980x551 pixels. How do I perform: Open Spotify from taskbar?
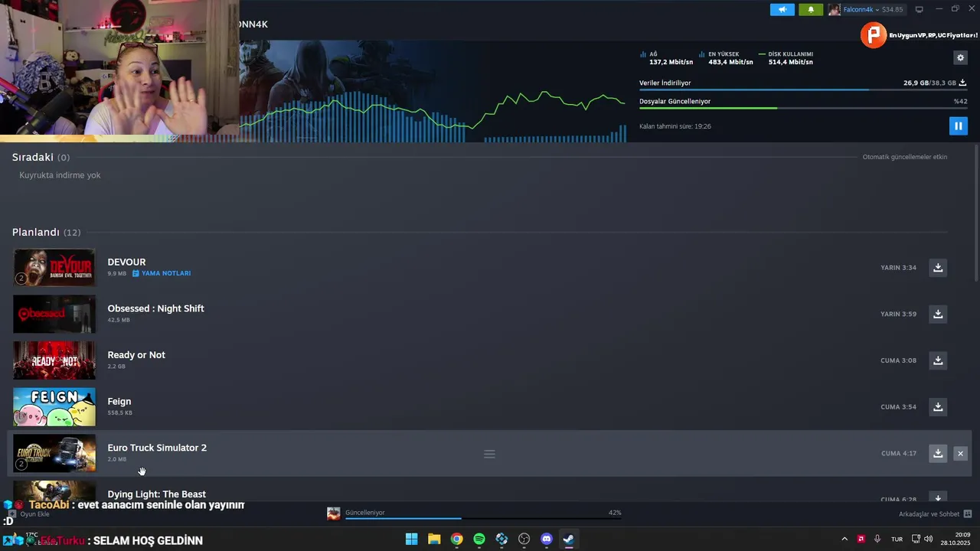(479, 539)
